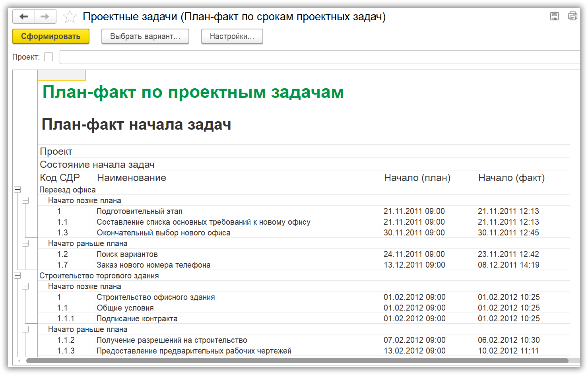Collapse Начато позже плана under Строительство торгового здания
588x375 pixels.
(x=25, y=286)
